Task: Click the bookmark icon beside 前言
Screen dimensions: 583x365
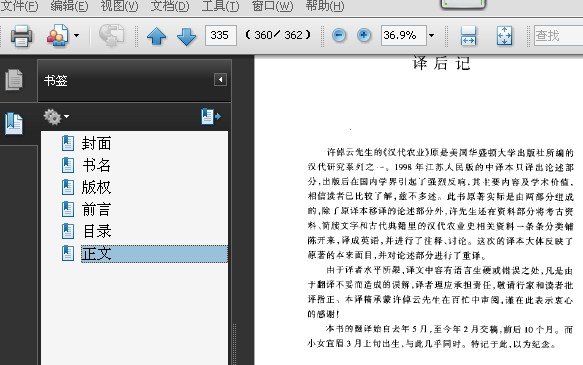Action: tap(68, 209)
